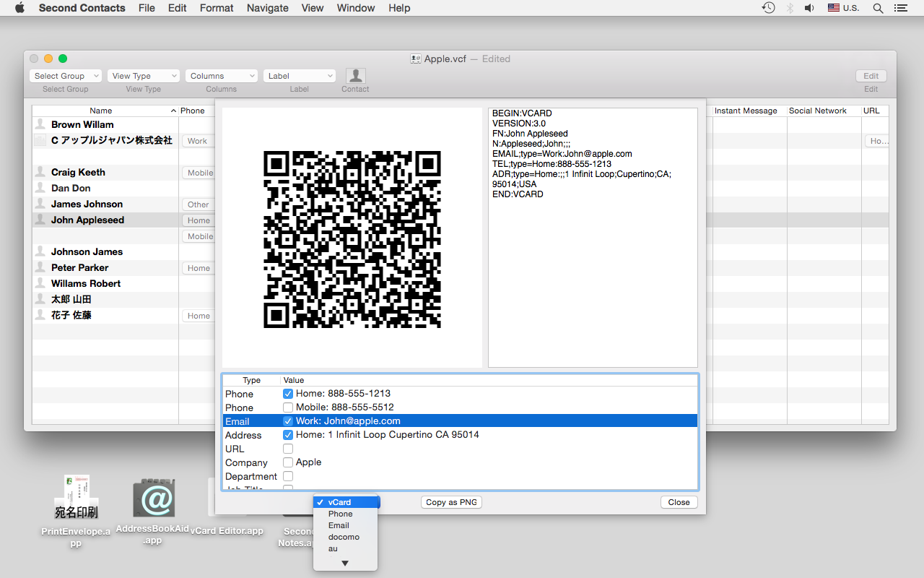Open the File menu
This screenshot has width=924, height=578.
(147, 8)
